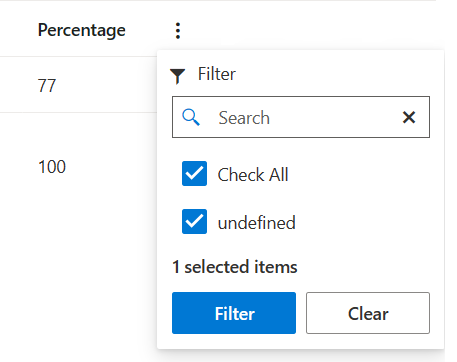This screenshot has height=362, width=457.
Task: Click the Check All label text
Action: point(253,174)
